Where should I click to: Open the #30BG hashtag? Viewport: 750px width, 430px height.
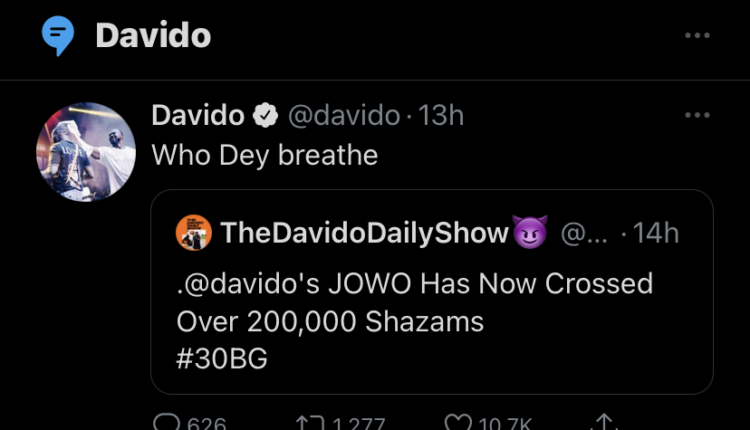point(222,360)
